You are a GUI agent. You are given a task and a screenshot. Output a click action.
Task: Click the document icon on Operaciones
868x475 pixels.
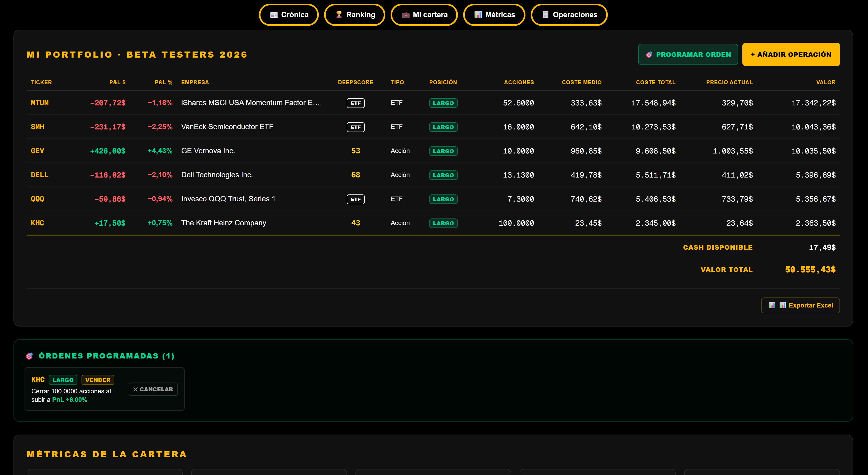546,15
